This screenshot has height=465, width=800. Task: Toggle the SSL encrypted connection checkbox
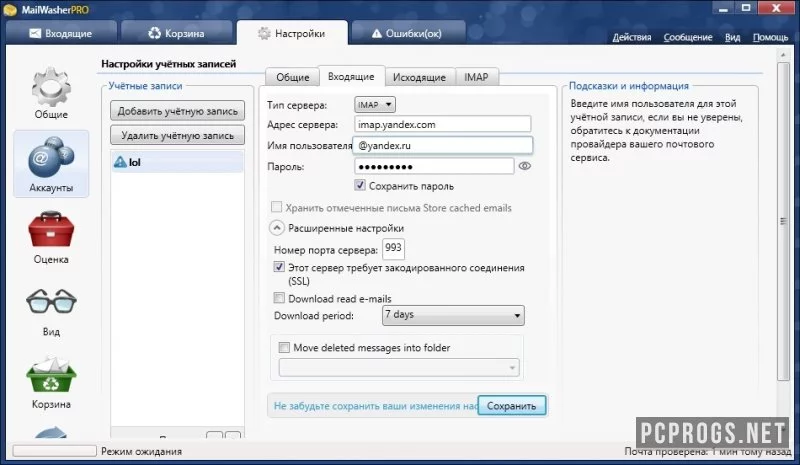point(279,267)
